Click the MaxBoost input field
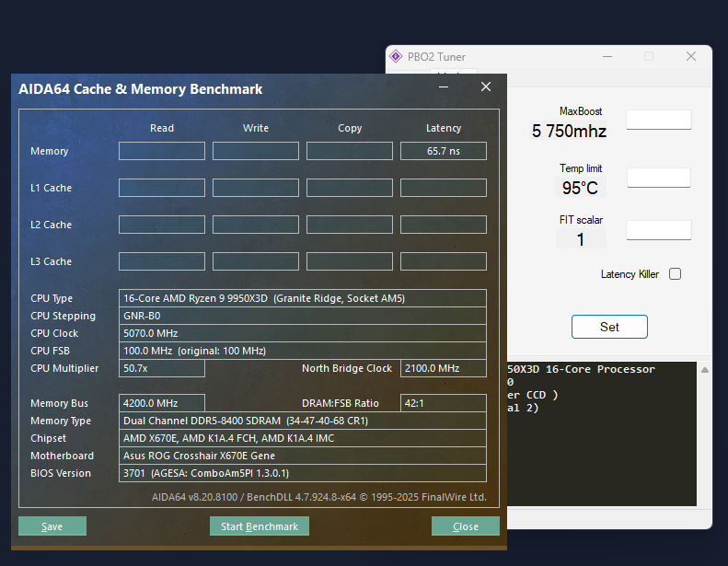This screenshot has height=566, width=728. click(x=658, y=120)
